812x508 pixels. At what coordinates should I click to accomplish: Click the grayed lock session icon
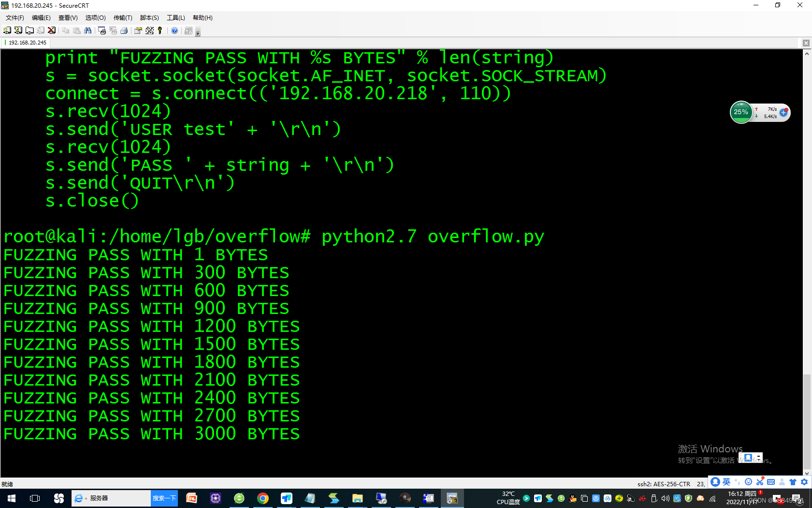click(188, 30)
